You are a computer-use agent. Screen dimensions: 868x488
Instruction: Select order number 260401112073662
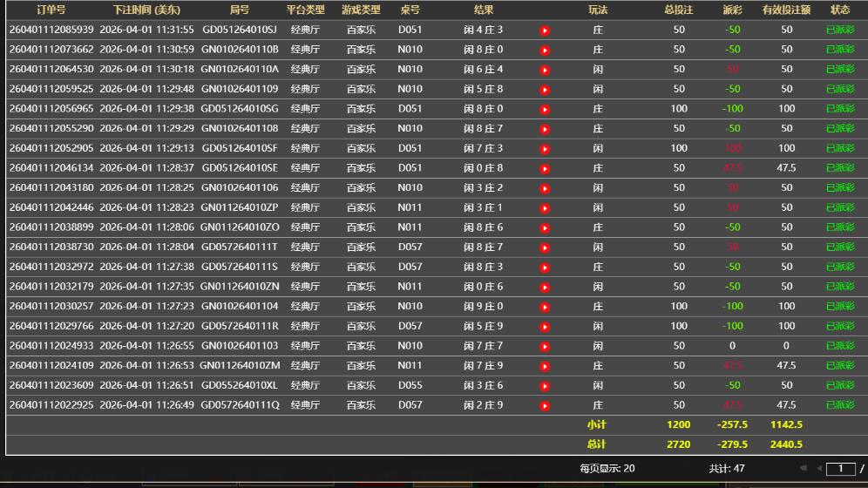point(51,51)
